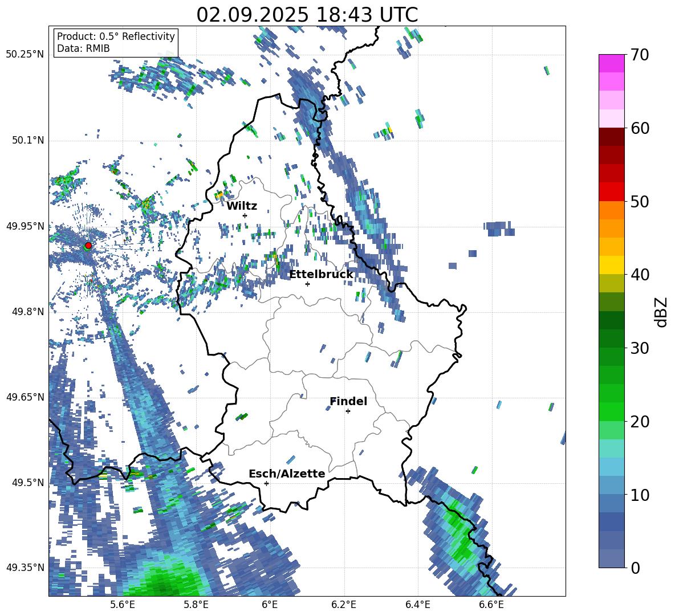Click the red radar site marker
The height and width of the screenshot is (616, 675).
pyautogui.click(x=88, y=246)
